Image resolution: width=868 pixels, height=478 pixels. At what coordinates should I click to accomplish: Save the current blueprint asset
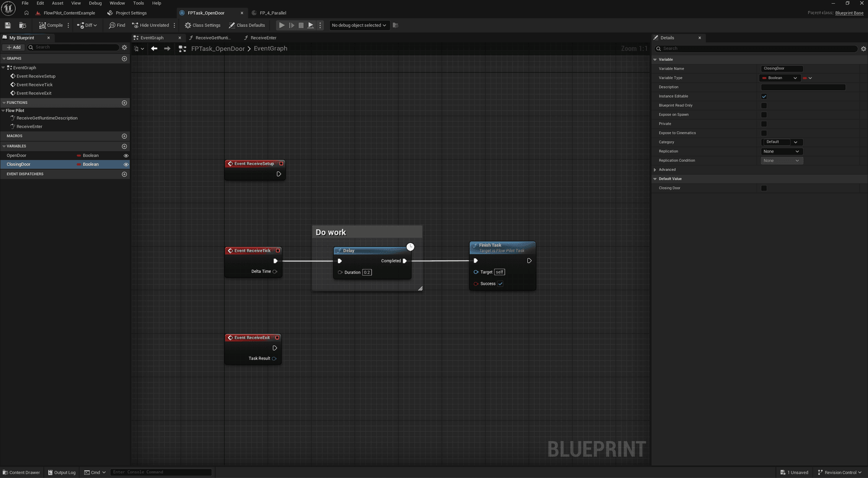tap(8, 26)
